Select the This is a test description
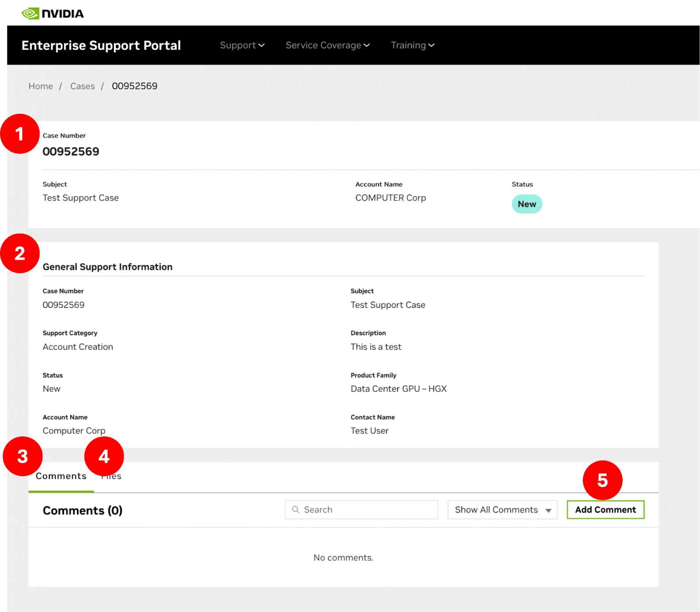 [x=376, y=347]
